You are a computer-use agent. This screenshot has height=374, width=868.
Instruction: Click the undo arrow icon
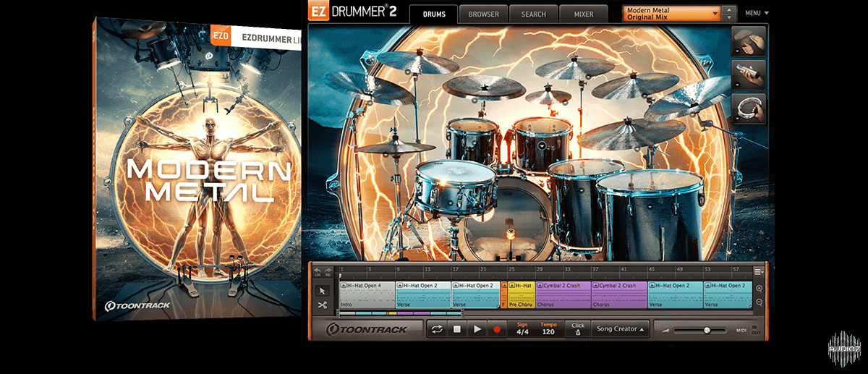[x=317, y=271]
